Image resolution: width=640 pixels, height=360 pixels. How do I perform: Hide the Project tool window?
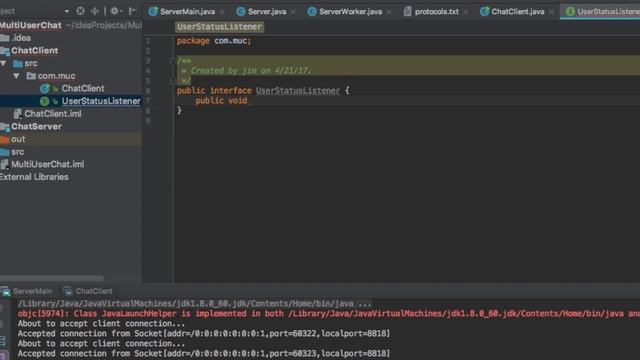click(x=132, y=11)
